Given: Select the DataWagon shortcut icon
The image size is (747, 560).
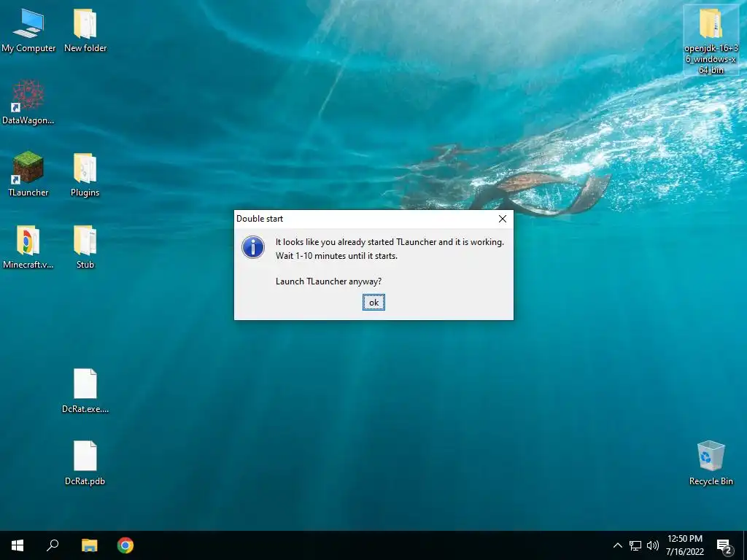Looking at the screenshot, I should pyautogui.click(x=28, y=102).
